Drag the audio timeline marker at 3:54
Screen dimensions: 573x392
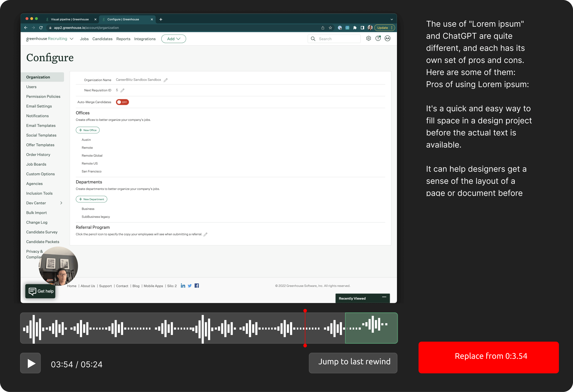point(305,328)
